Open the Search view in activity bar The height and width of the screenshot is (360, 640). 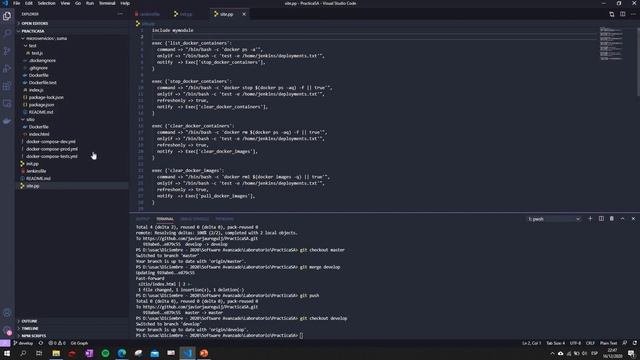[x=7, y=33]
